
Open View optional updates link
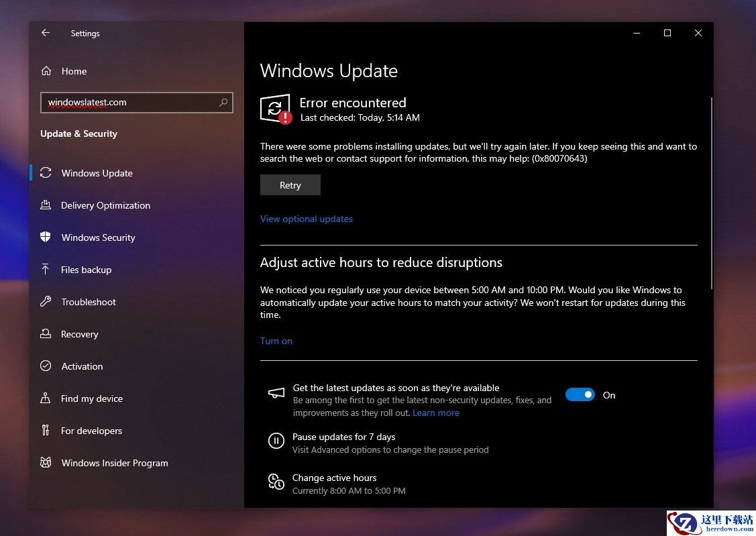coord(306,219)
